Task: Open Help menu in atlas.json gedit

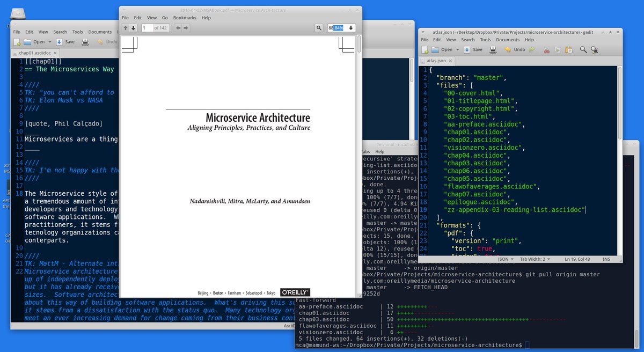Action: (x=529, y=40)
